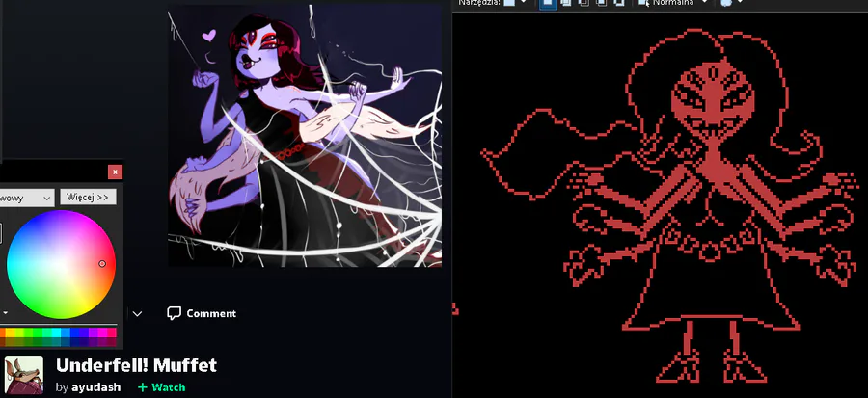Image resolution: width=868 pixels, height=398 pixels.
Task: Click the blob-shaped toolbar icon
Action: pos(725,3)
